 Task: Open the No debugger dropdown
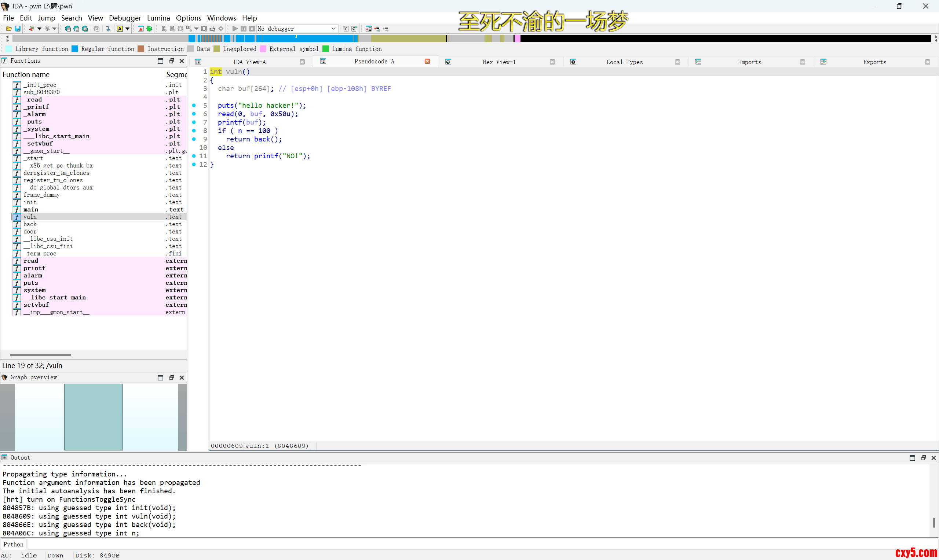[333, 29]
